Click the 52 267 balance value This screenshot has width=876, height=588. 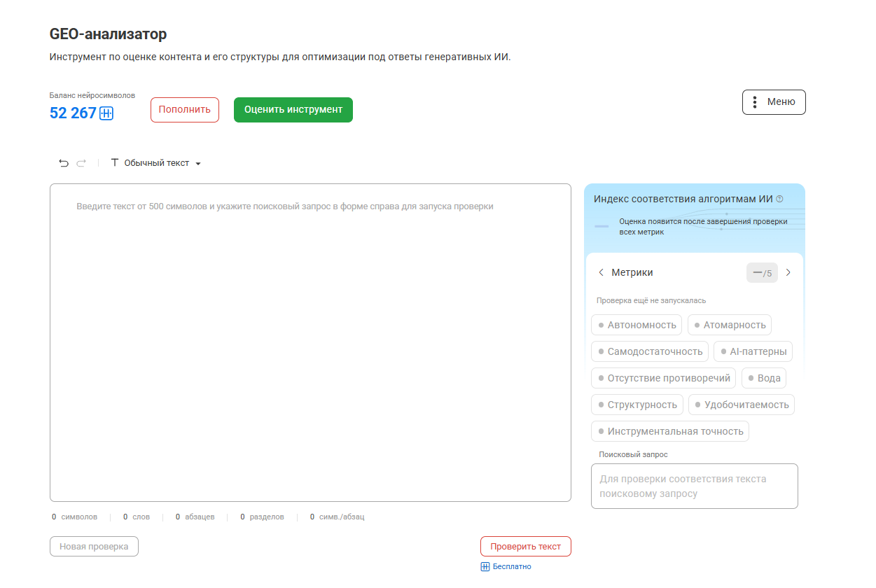[x=73, y=113]
